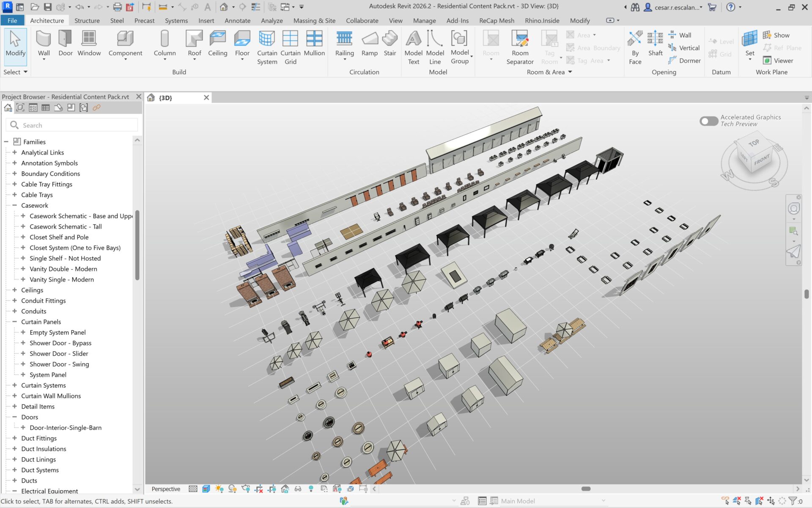
Task: Collapse the Casework category in Project Browser
Action: pyautogui.click(x=14, y=205)
